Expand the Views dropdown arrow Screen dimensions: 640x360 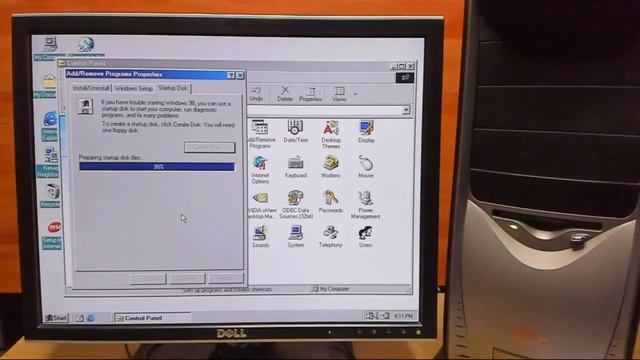coord(356,94)
